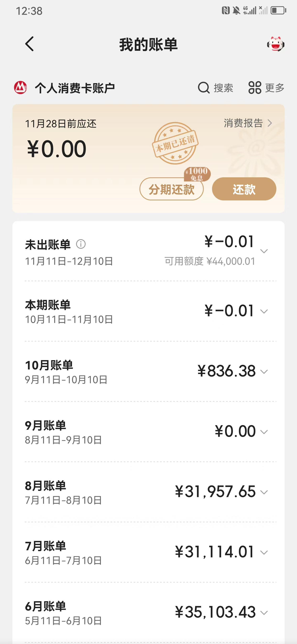Image resolution: width=297 pixels, height=644 pixels.
Task: Select 个人消费卡账户 account label
Action: [75, 88]
